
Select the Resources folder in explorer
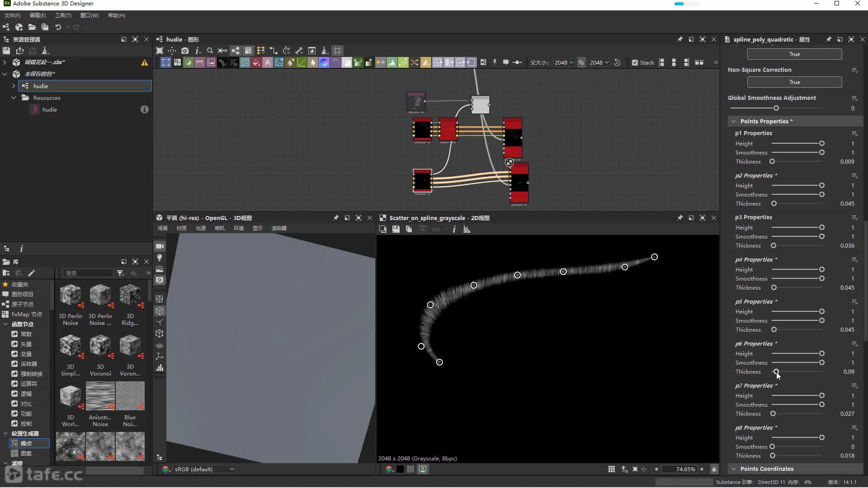pyautogui.click(x=47, y=98)
